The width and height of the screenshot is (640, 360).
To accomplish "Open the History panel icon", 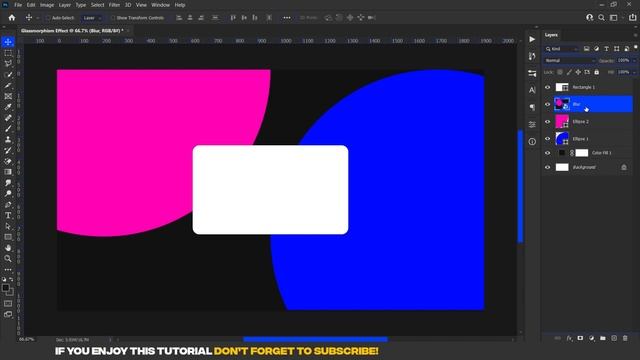I will 532,56.
